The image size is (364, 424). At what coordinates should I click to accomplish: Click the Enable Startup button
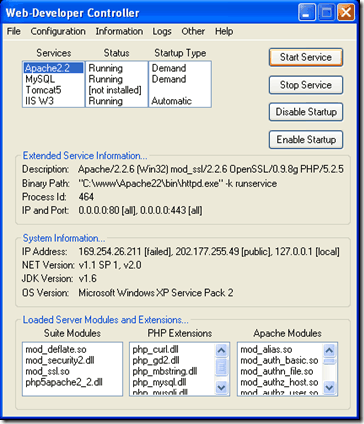click(x=306, y=139)
